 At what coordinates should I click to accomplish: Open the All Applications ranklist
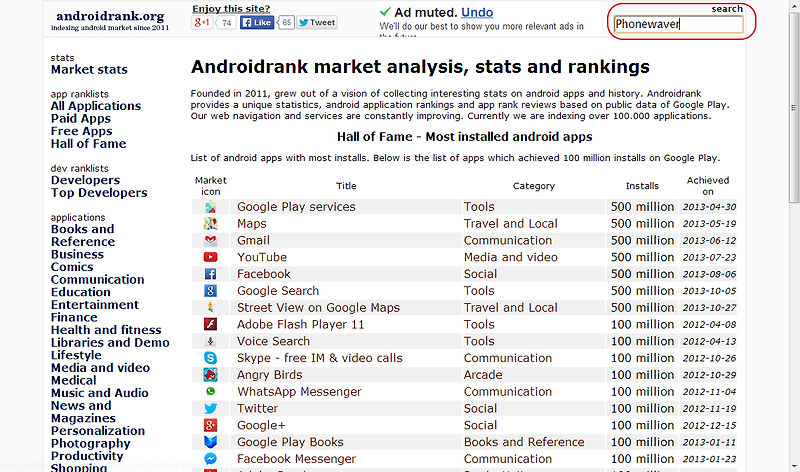coord(96,106)
